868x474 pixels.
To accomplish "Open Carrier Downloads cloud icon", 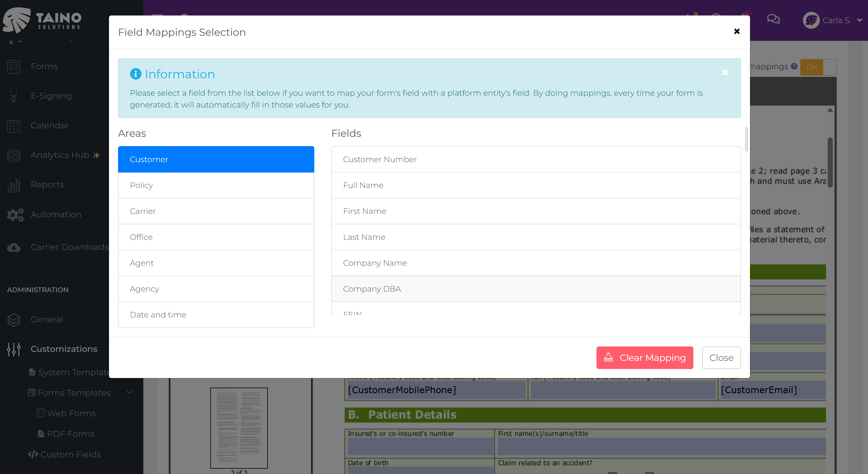I will 14,247.
